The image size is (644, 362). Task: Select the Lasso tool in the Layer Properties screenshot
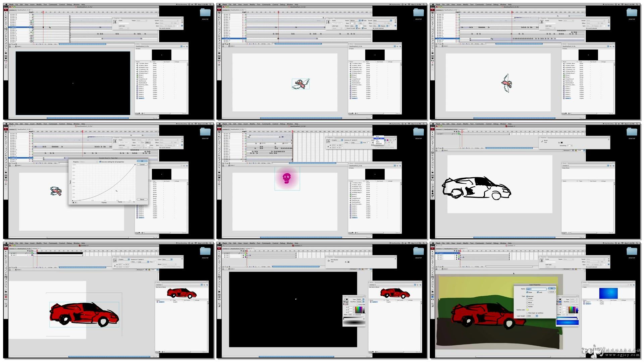[432, 258]
